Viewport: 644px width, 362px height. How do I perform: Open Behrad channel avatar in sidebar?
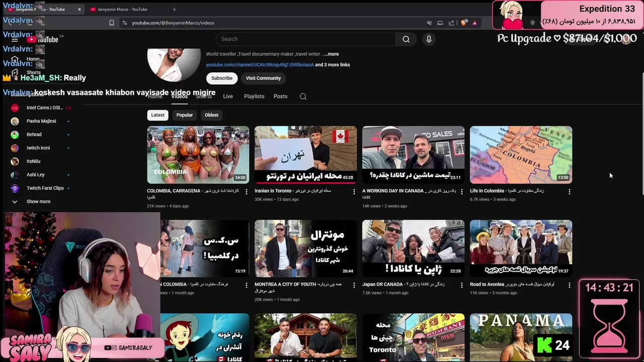pos(15,135)
